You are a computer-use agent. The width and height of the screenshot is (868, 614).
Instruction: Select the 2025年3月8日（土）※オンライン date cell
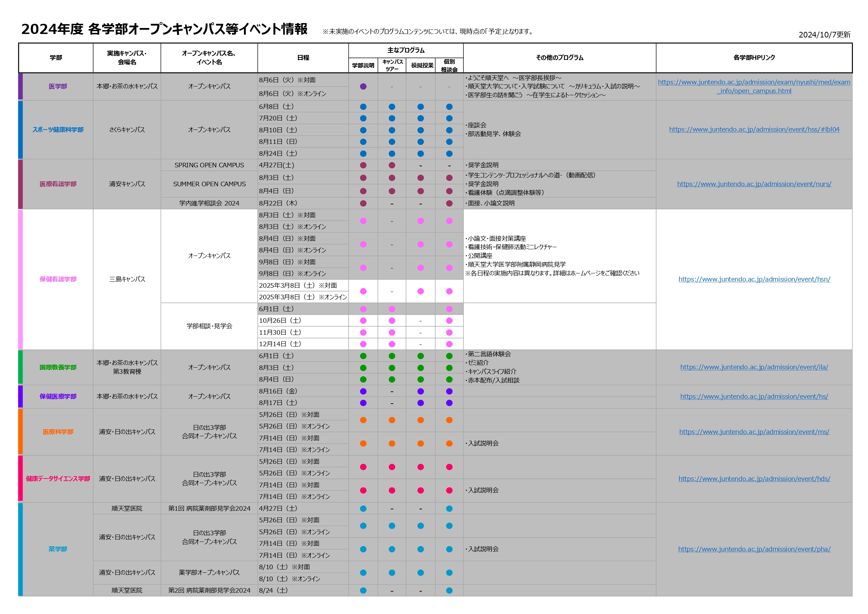pyautogui.click(x=303, y=297)
